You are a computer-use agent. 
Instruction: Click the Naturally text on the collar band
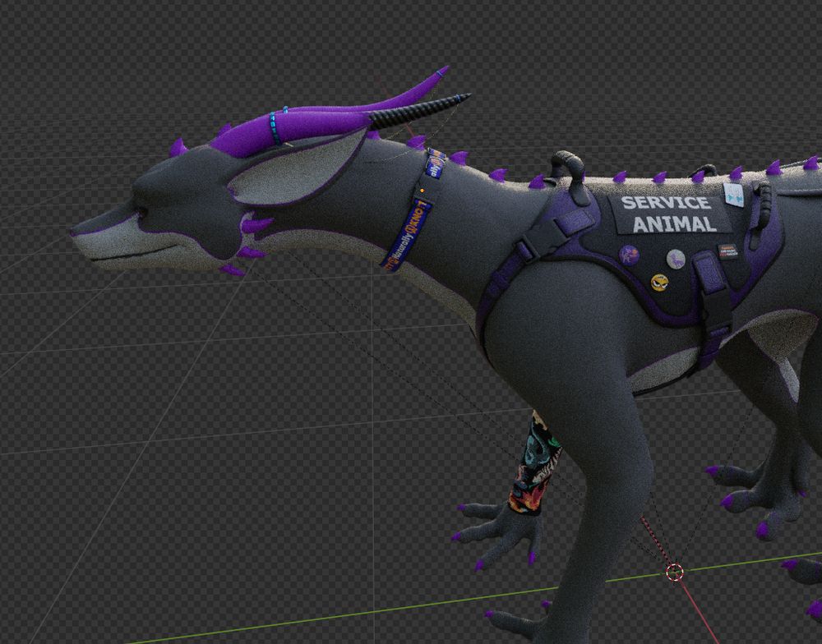(404, 245)
